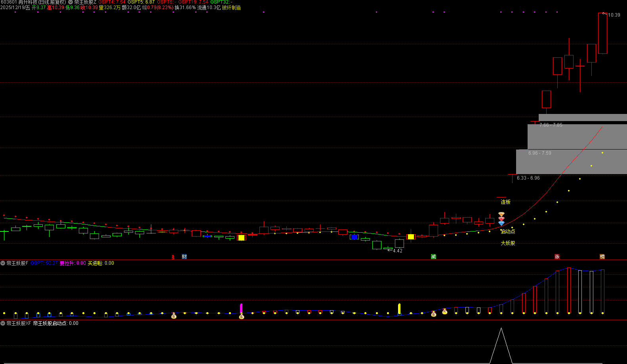
Task: Click money bag icon under magenta bar
Action: point(242,316)
